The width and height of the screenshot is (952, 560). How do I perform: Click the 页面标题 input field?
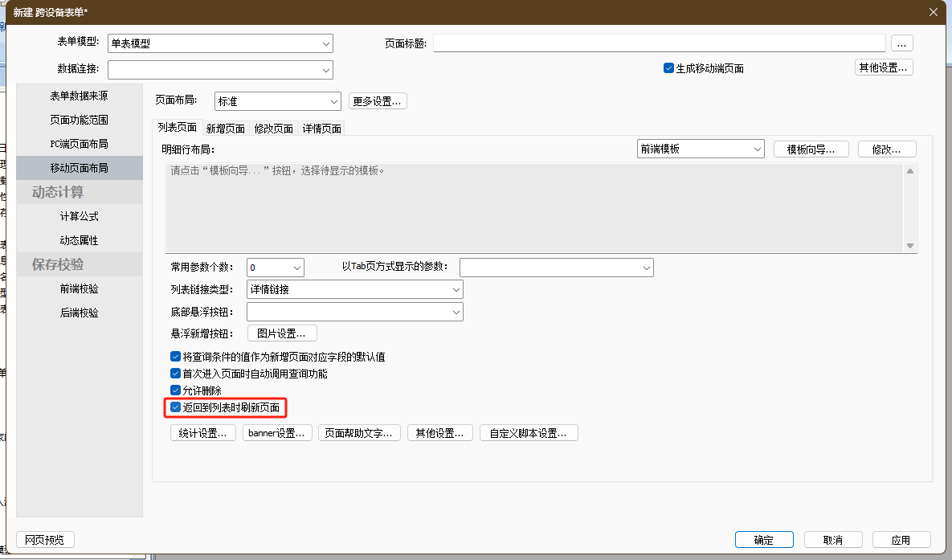pyautogui.click(x=659, y=43)
